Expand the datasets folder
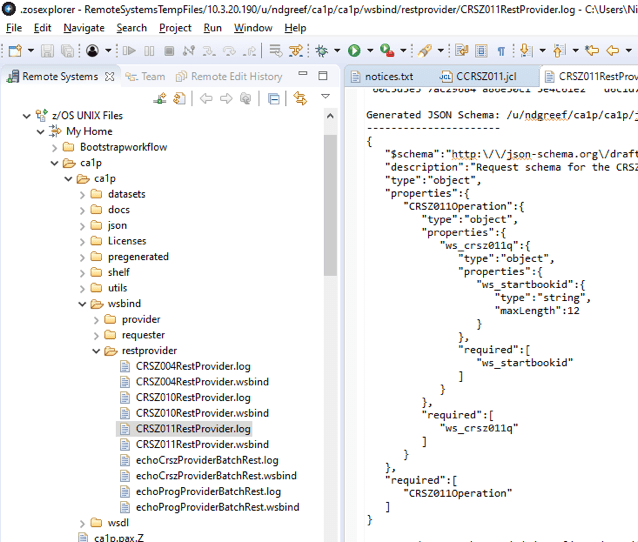 pos(82,195)
